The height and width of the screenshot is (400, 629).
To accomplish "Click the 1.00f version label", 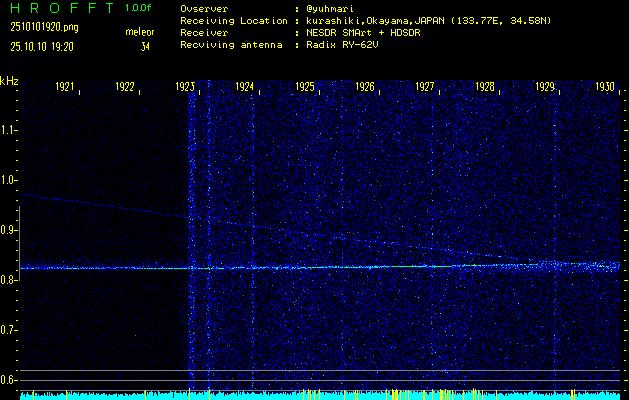I will [139, 8].
